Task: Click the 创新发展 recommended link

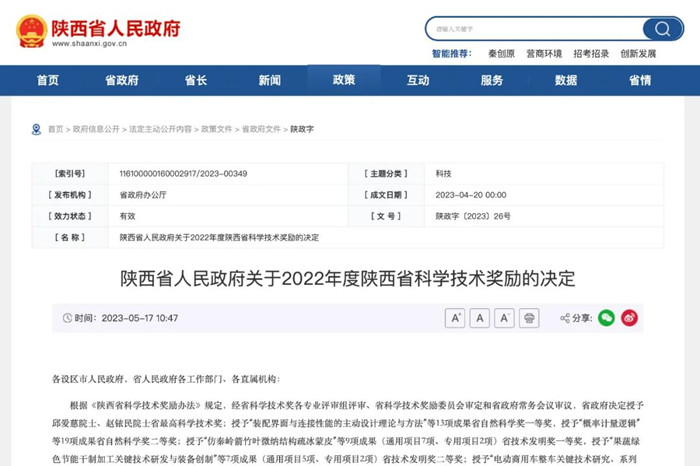Action: click(x=638, y=54)
